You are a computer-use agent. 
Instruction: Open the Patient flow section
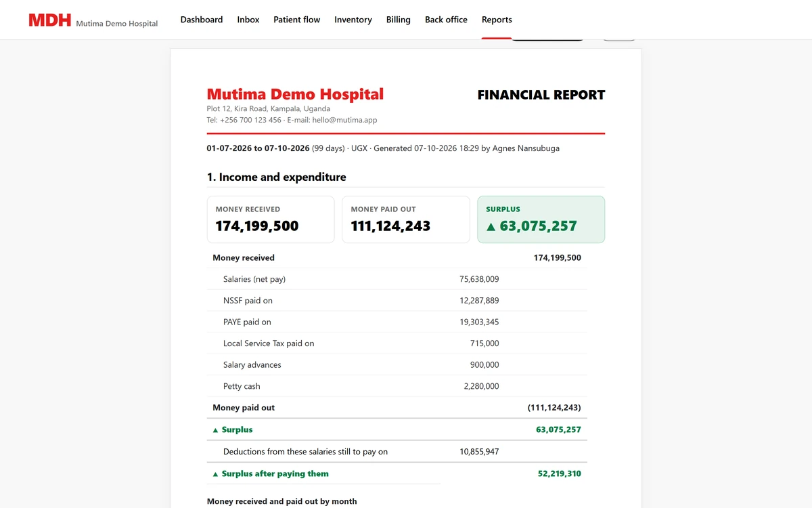pyautogui.click(x=297, y=20)
